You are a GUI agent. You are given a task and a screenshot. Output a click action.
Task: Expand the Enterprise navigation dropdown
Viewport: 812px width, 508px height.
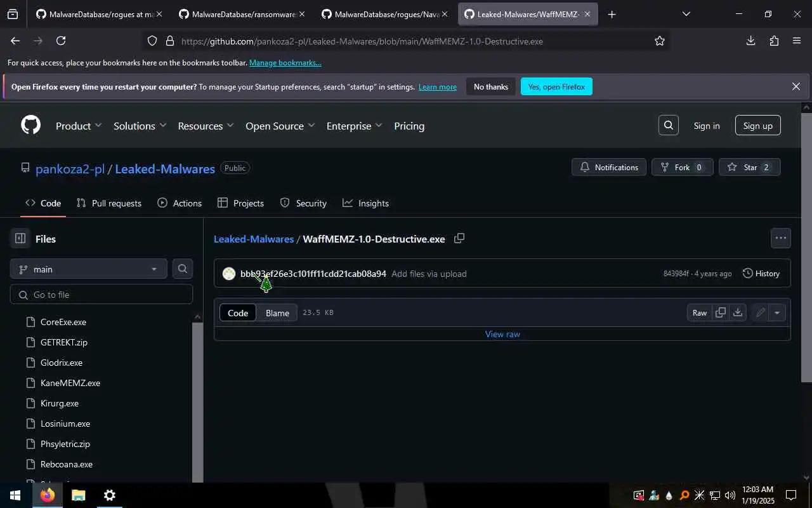354,126
